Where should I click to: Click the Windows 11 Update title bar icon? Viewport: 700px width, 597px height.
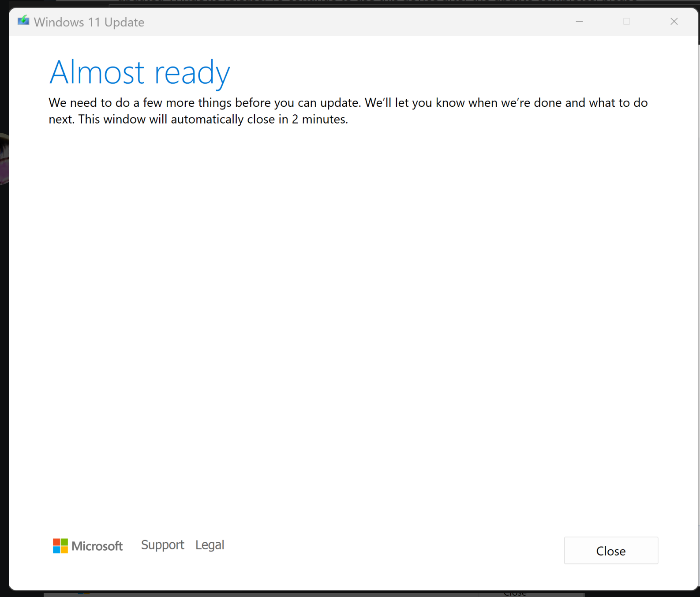(x=23, y=21)
